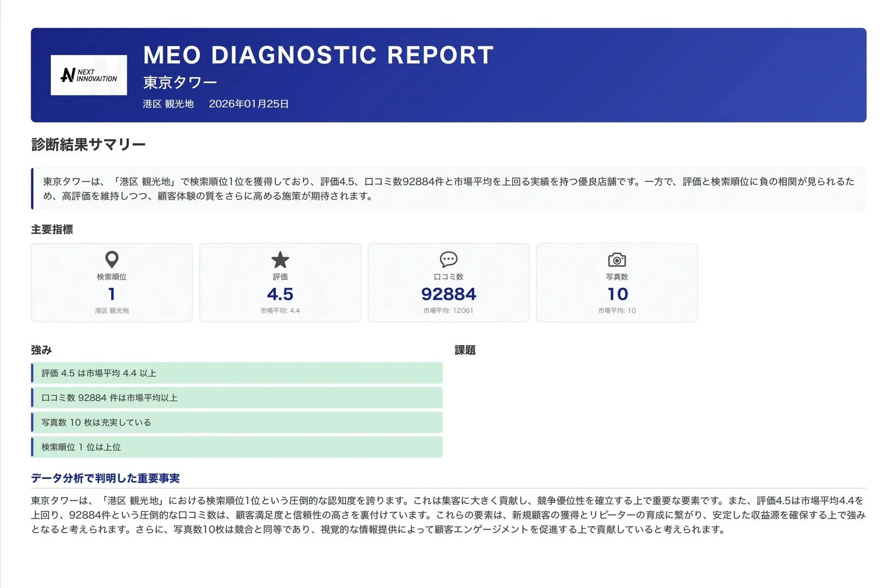896x588 pixels.
Task: Click the location pin icon above 検索順位
Action: tap(112, 260)
